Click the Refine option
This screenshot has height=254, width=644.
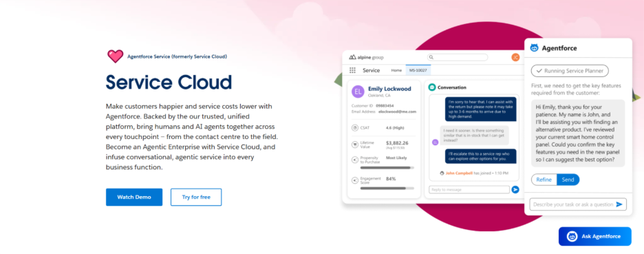[x=544, y=180]
